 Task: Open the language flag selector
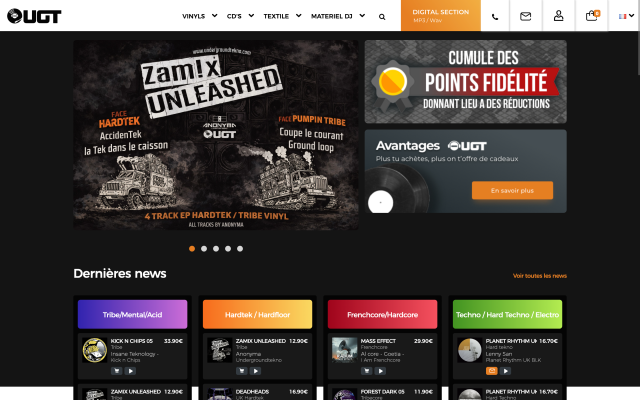click(626, 16)
